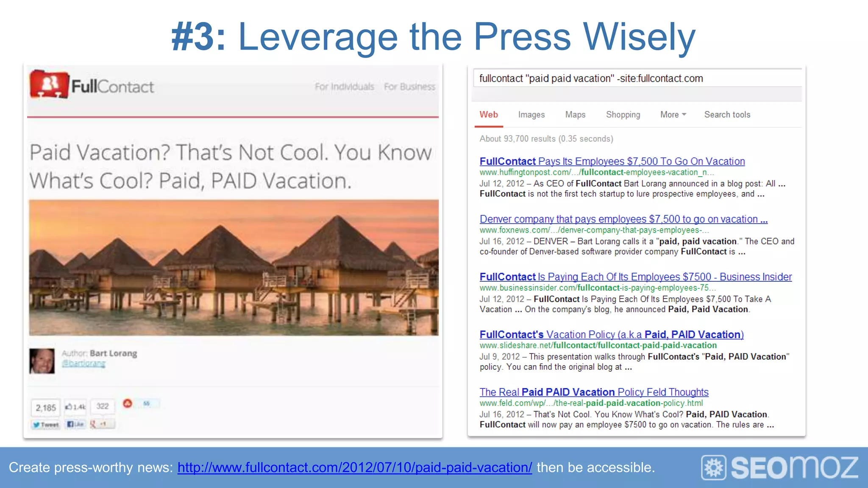Click the www.huffingtonpost.com green URL
The image size is (868, 488).
(597, 172)
